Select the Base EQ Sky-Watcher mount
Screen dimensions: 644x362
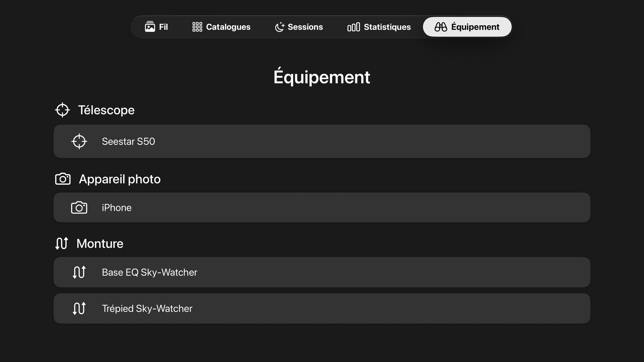(322, 272)
